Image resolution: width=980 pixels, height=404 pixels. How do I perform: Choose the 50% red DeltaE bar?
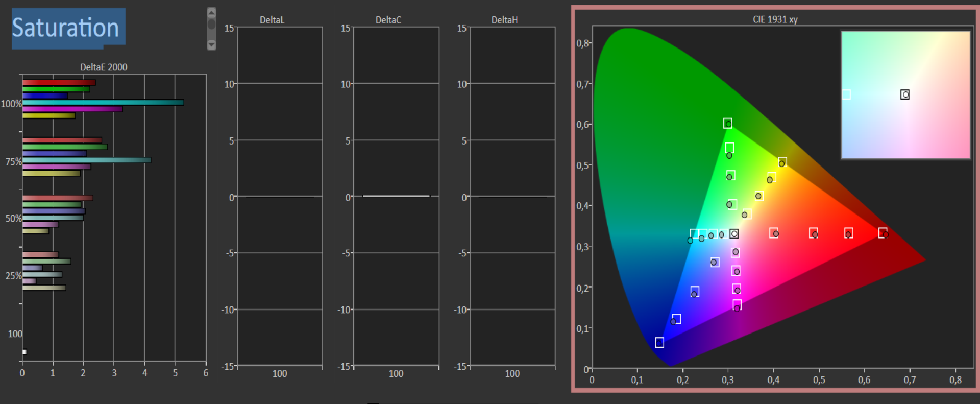58,198
